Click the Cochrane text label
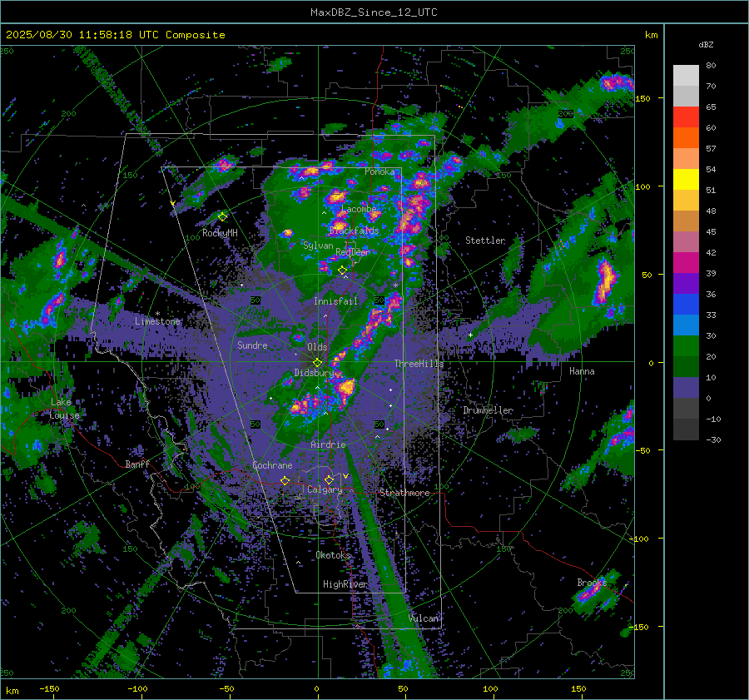Screen dimensions: 749x700 (272, 465)
